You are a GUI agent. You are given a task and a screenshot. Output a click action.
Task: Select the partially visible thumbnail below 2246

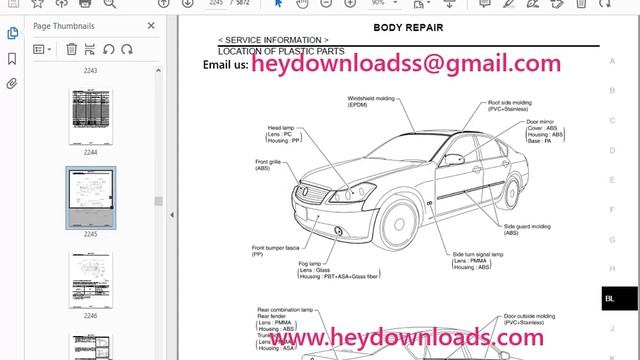click(91, 347)
